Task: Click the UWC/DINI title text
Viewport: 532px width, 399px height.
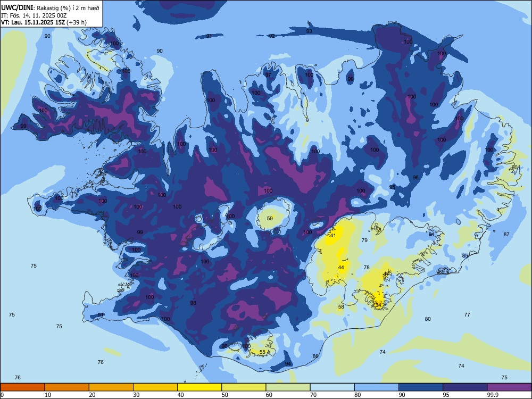Action: (x=17, y=7)
